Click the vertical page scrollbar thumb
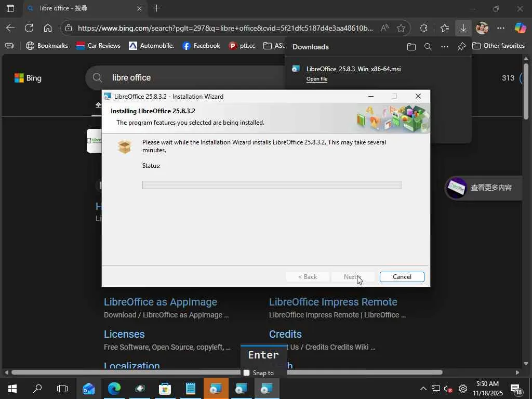The image size is (532, 399). point(526,91)
